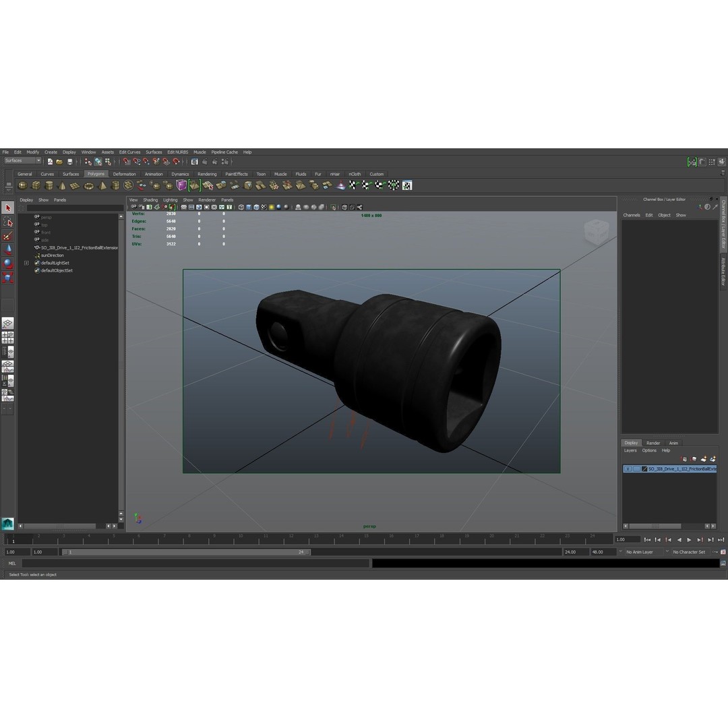Switch to the Anim layer tab

673,443
